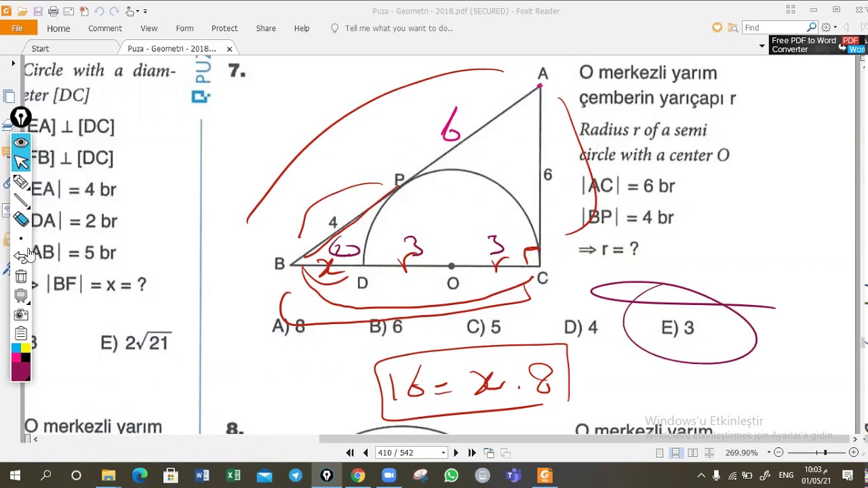Switch to continuous facing view mode
868x488 pixels.
click(x=708, y=453)
